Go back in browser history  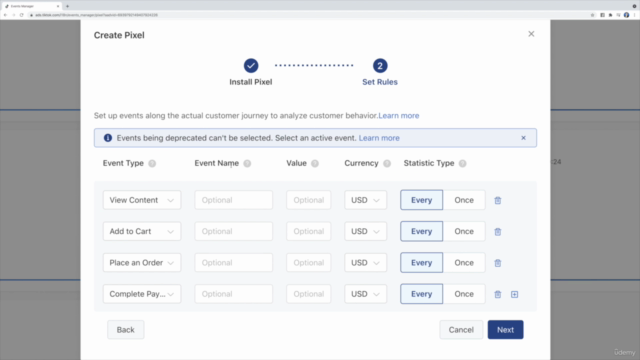5,15
